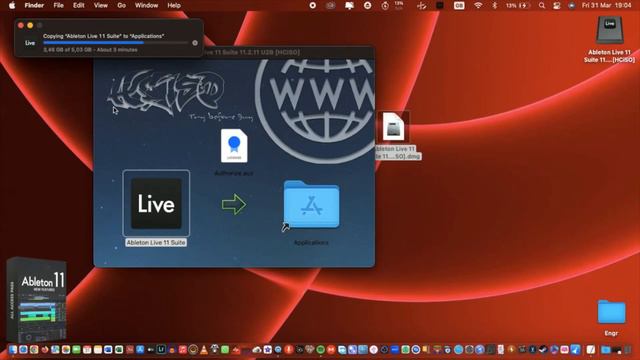Screen dimensions: 640x360
Task: Open the Go menu
Action: click(x=121, y=5)
